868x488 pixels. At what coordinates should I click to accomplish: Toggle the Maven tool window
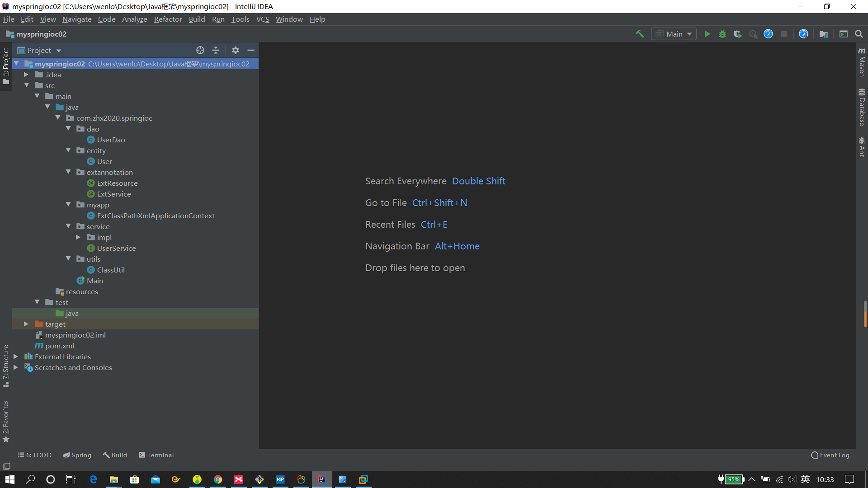[862, 62]
